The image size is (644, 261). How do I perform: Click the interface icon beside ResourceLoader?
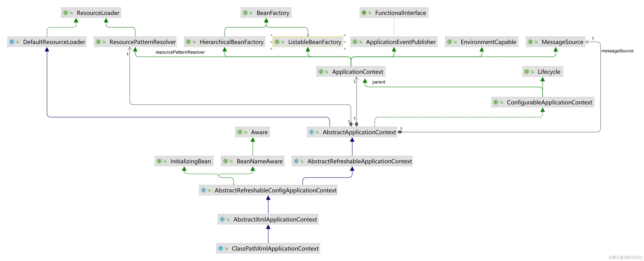(66, 13)
